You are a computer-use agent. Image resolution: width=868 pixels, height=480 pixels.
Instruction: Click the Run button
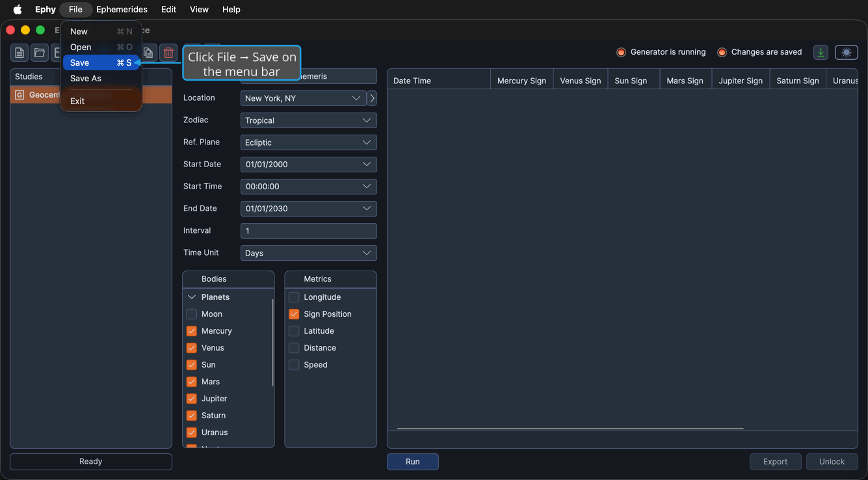pos(413,462)
